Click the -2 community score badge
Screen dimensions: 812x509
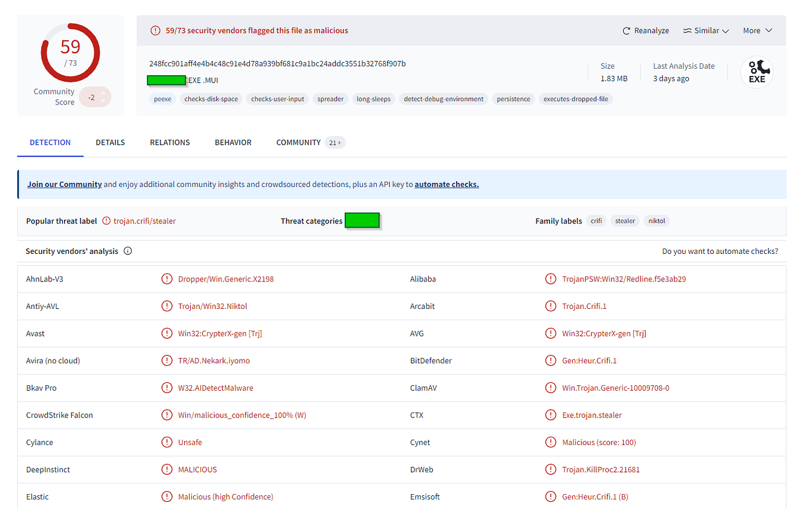point(94,96)
